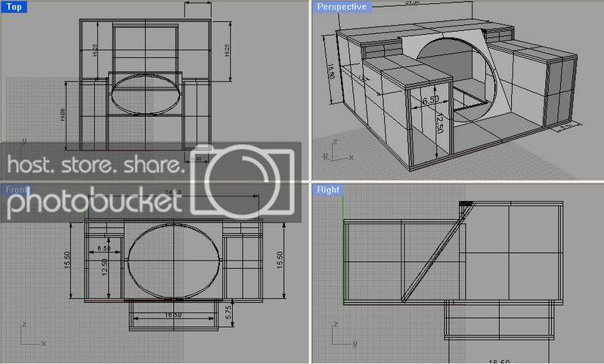Select the 16.50 dimension in Front view
The image size is (604, 364).
point(173,315)
